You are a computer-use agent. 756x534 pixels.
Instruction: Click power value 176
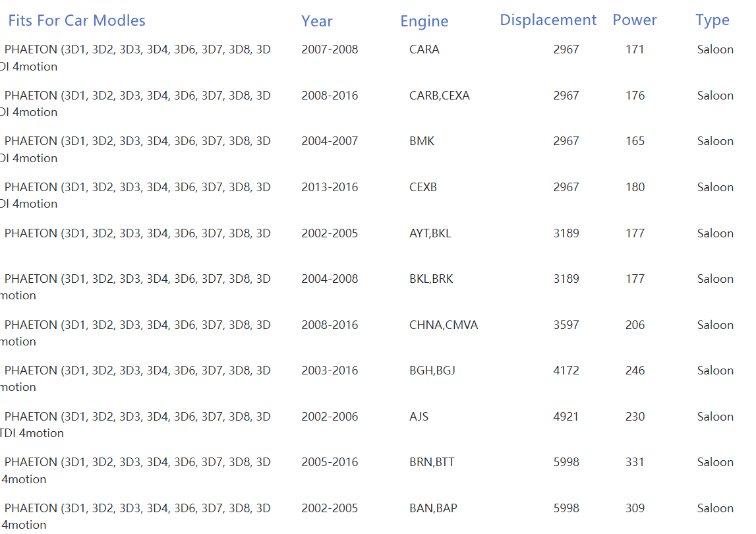coord(635,96)
